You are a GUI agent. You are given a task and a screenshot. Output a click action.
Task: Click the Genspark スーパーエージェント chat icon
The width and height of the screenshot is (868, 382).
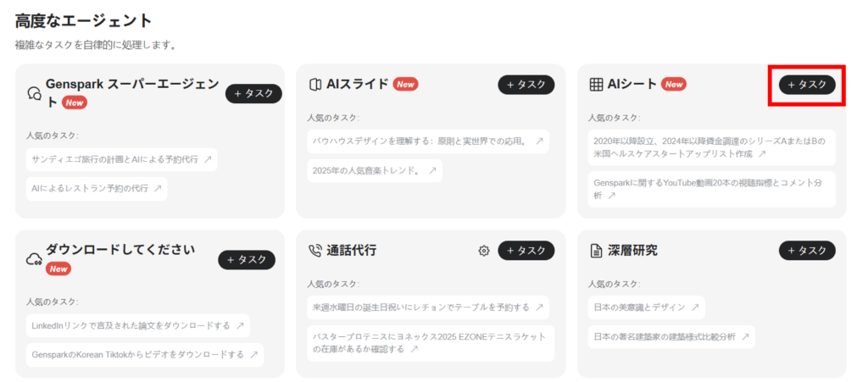[35, 93]
